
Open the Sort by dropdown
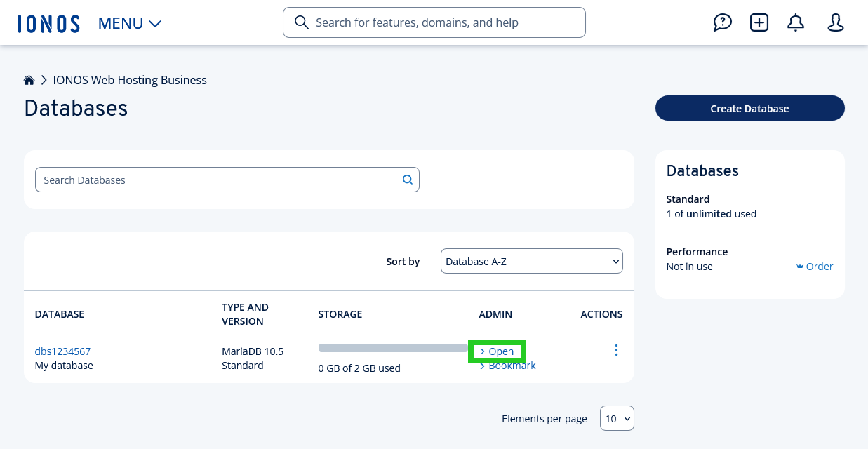point(531,260)
